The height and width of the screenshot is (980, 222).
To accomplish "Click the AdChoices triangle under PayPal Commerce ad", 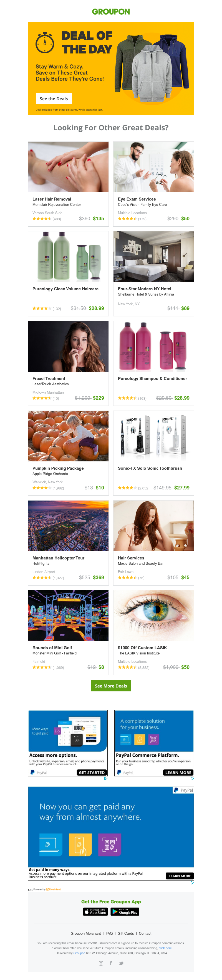I will 192,778.
